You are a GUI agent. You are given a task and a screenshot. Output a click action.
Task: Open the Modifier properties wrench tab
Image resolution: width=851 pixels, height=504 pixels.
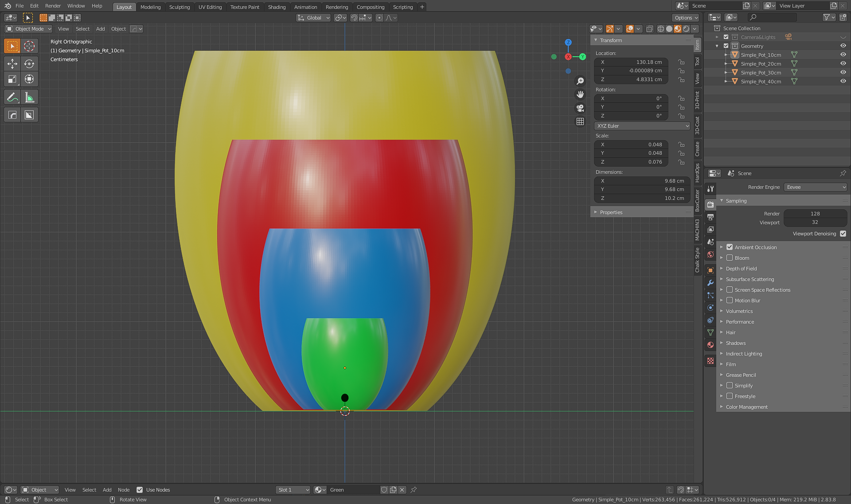pos(710,283)
